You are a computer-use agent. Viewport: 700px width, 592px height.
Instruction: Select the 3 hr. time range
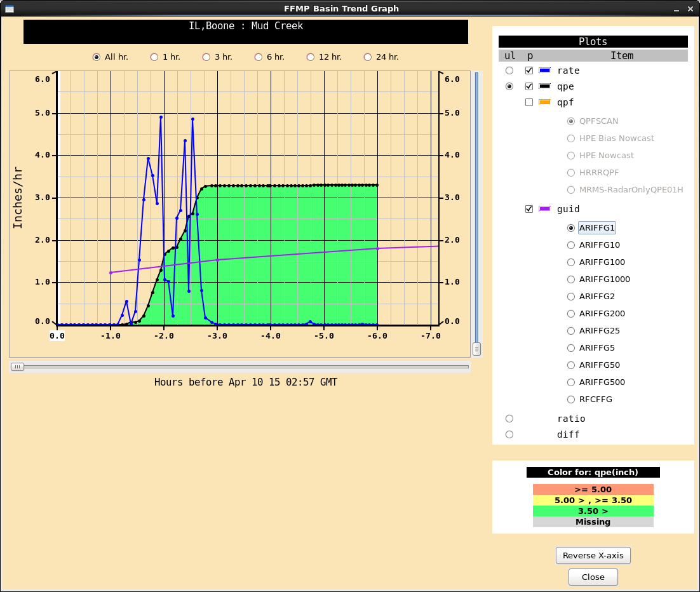pos(217,57)
